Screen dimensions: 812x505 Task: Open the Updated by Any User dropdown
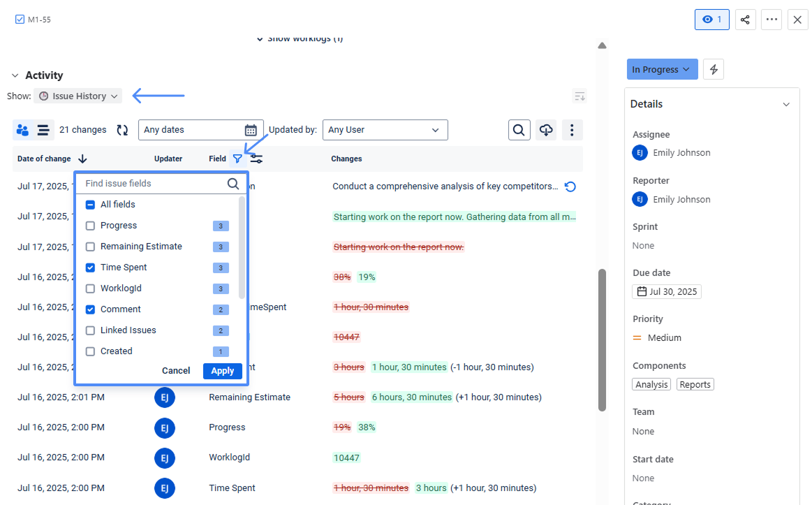pos(385,129)
